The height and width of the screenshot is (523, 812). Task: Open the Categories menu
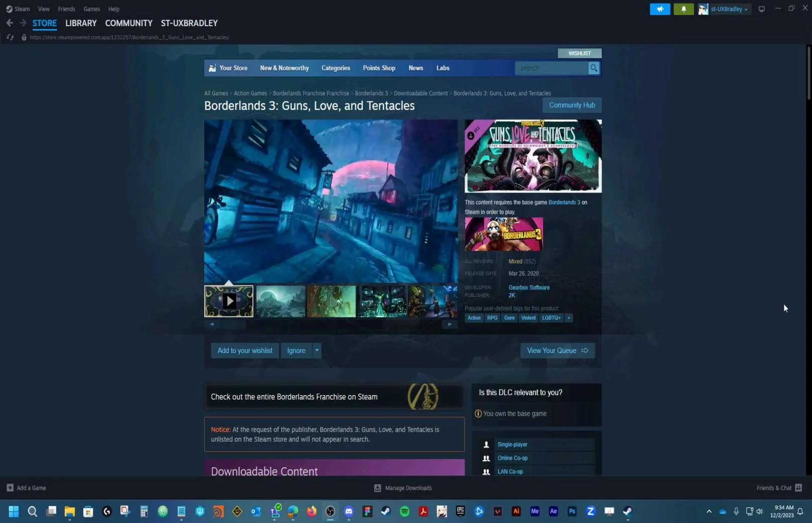tap(336, 68)
